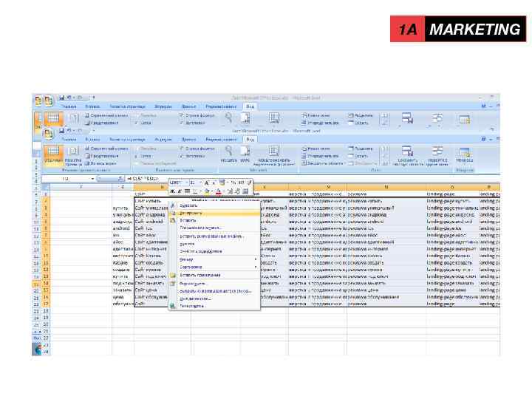The image size is (532, 399).
Task: Click Decrease Decimal in mini toolbar
Action: [237, 191]
